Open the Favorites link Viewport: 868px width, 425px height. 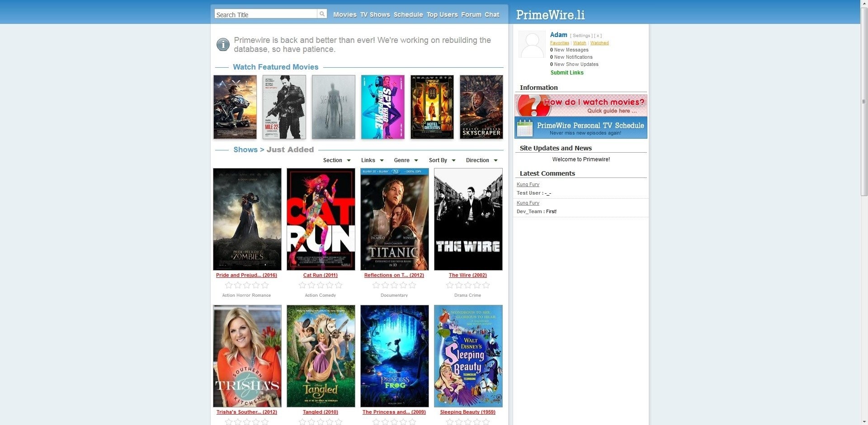(x=559, y=43)
